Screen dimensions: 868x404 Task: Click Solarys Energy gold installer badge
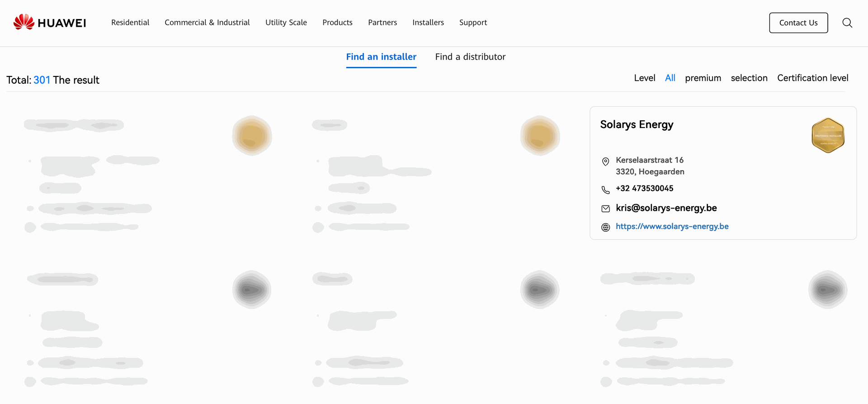(x=828, y=135)
